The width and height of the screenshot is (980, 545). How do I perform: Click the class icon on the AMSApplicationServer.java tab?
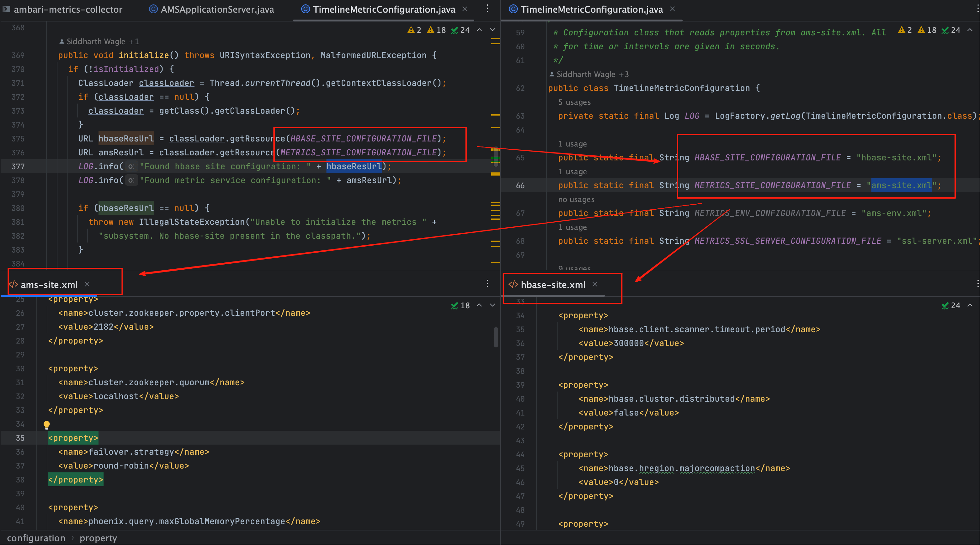pyautogui.click(x=153, y=9)
